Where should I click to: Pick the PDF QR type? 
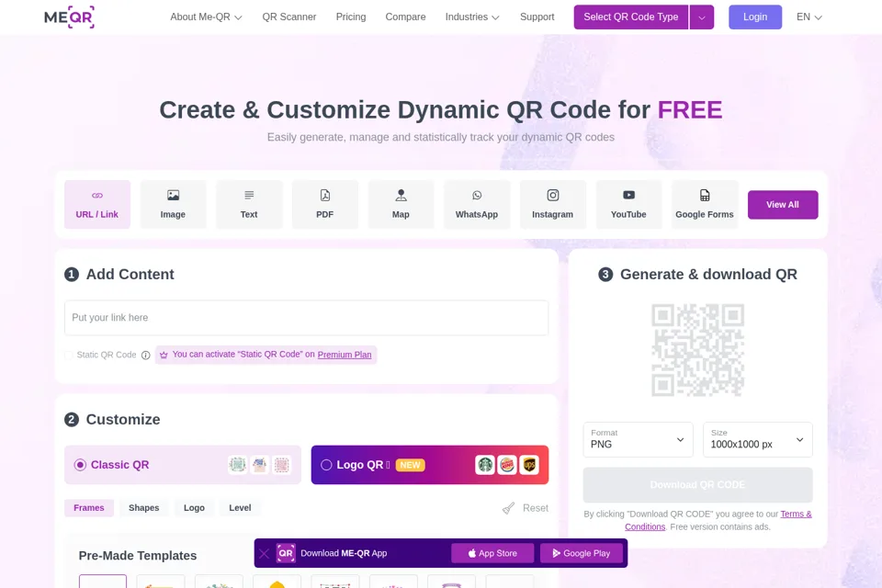tap(324, 204)
